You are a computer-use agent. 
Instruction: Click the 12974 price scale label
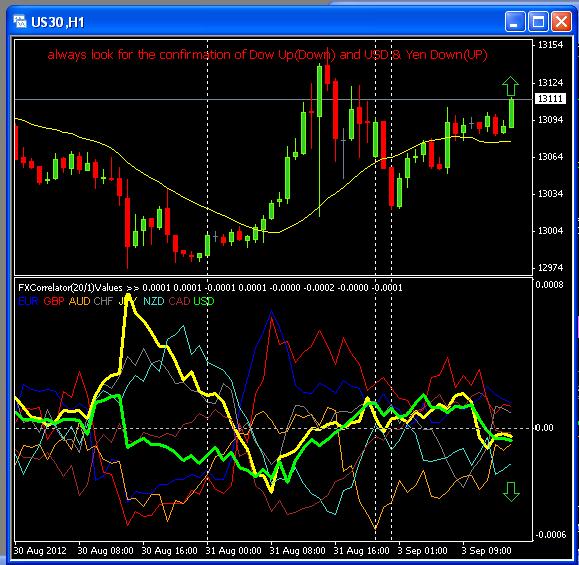tap(550, 268)
